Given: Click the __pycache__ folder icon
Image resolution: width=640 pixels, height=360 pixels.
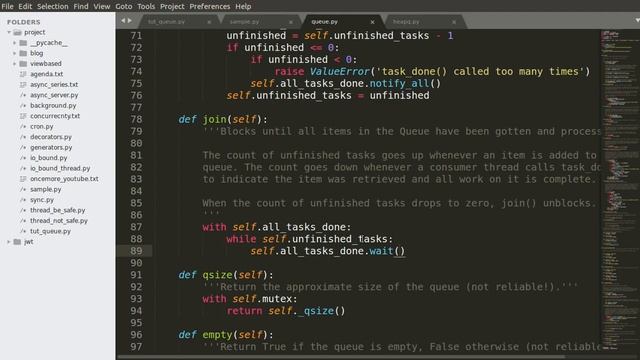Looking at the screenshot, I should point(23,43).
